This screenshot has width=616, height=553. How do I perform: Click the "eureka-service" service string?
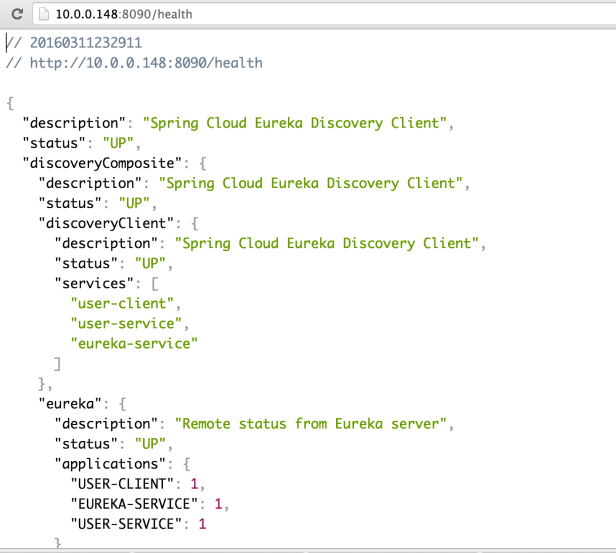134,343
